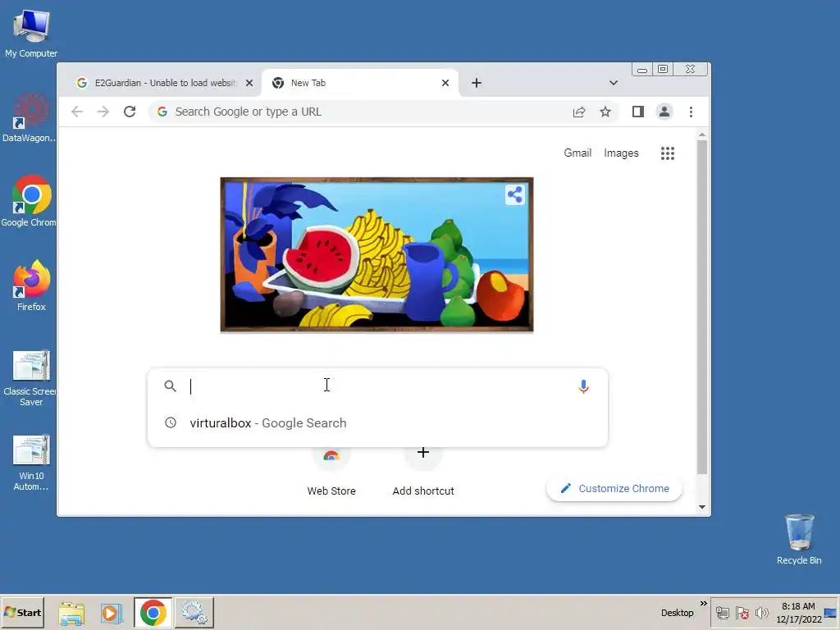The width and height of the screenshot is (840, 630).
Task: Select the Win10 Autom desktop icon
Action: (31, 463)
